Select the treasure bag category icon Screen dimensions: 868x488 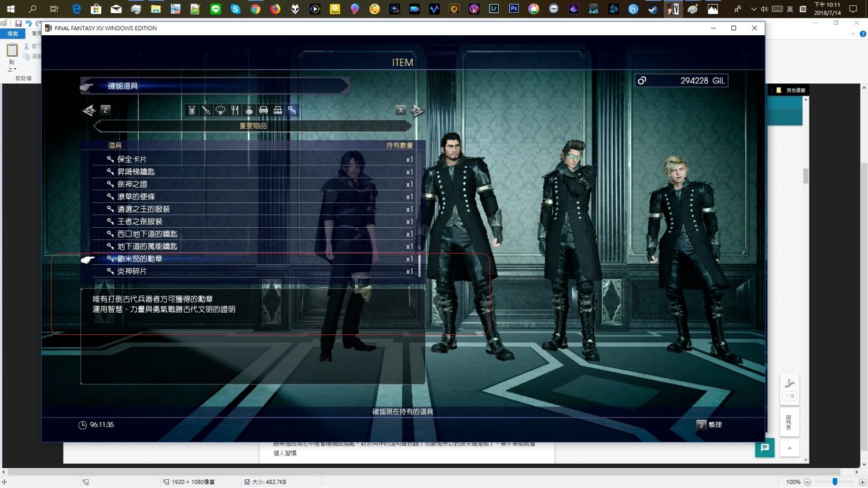point(249,110)
